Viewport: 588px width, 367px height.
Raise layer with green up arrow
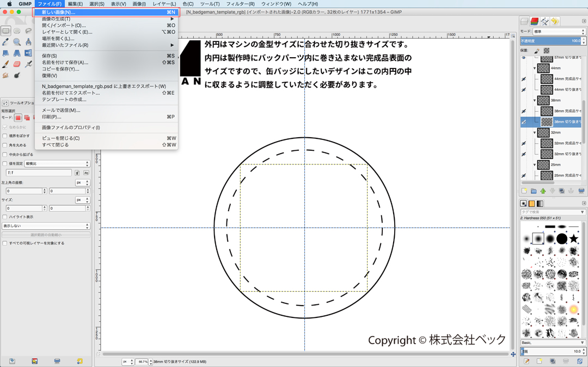point(543,191)
